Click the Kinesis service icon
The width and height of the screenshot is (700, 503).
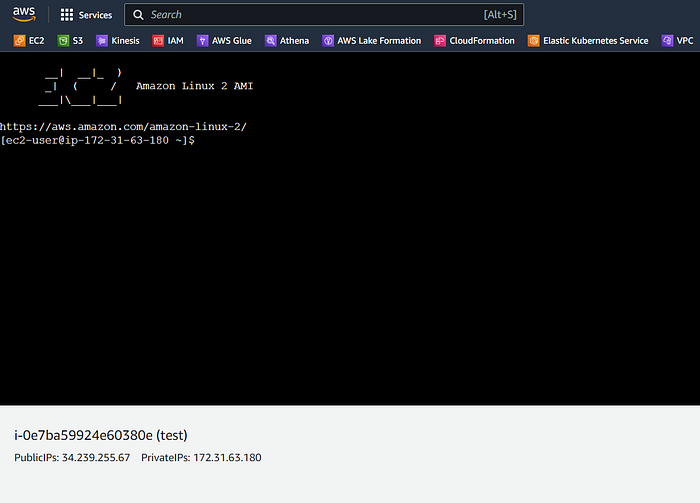[x=102, y=41]
